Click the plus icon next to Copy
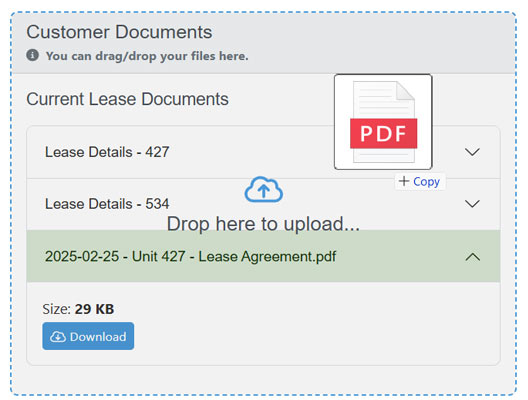 pyautogui.click(x=404, y=181)
